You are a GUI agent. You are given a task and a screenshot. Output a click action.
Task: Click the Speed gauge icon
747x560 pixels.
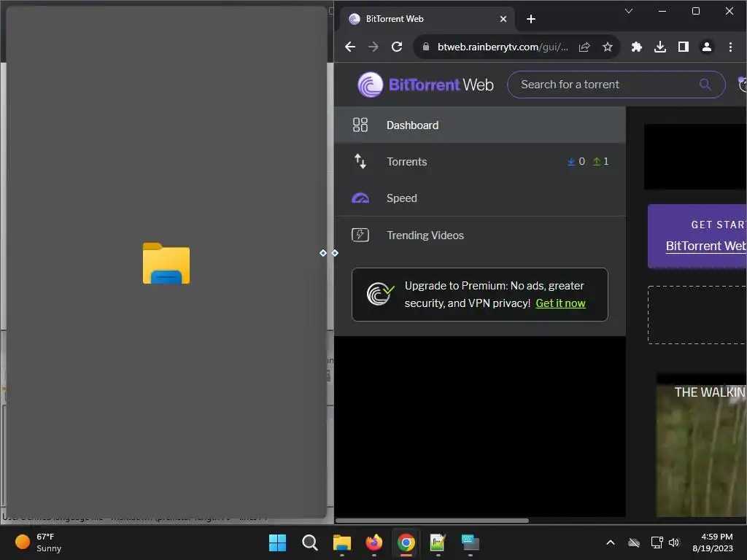tap(360, 198)
